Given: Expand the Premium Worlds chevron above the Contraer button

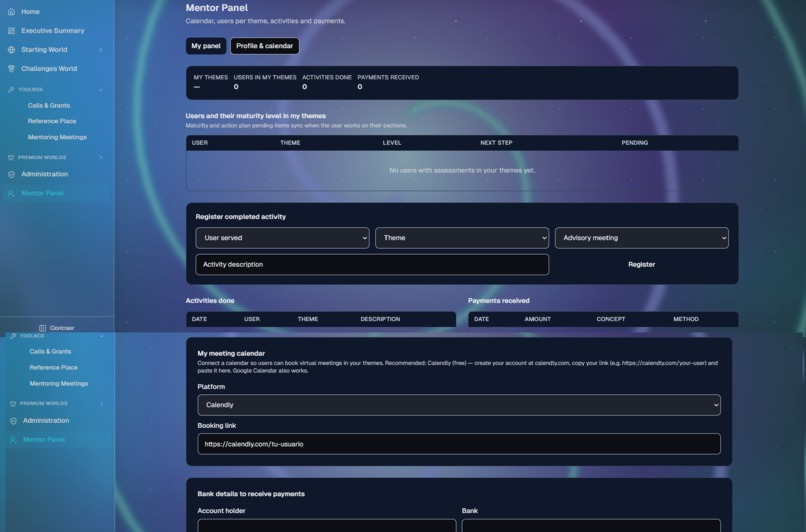Looking at the screenshot, I should [101, 157].
